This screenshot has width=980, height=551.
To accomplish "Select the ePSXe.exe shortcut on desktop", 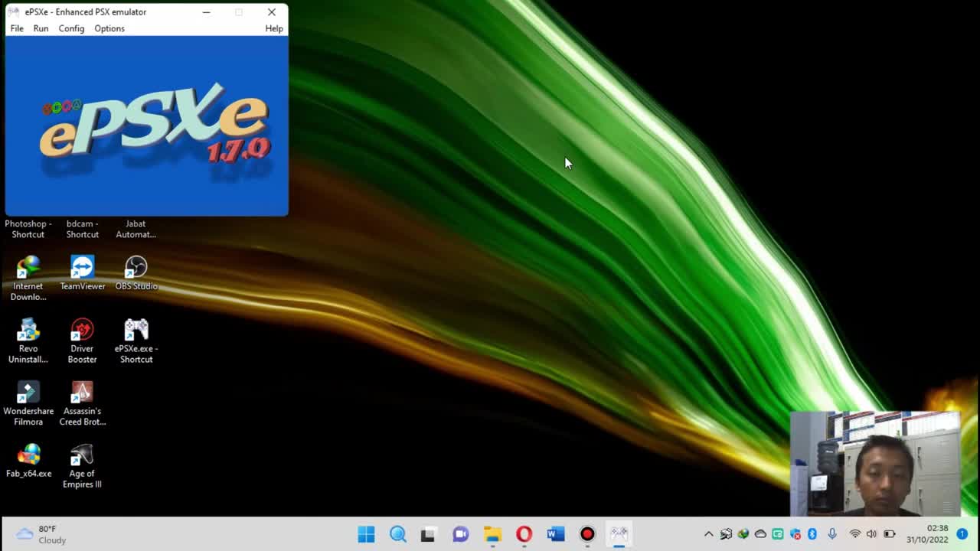I will [136, 341].
